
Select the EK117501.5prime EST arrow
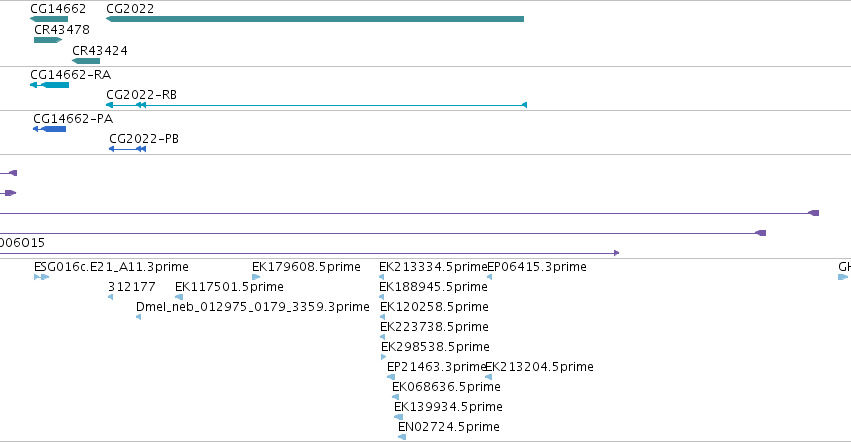pyautogui.click(x=179, y=297)
